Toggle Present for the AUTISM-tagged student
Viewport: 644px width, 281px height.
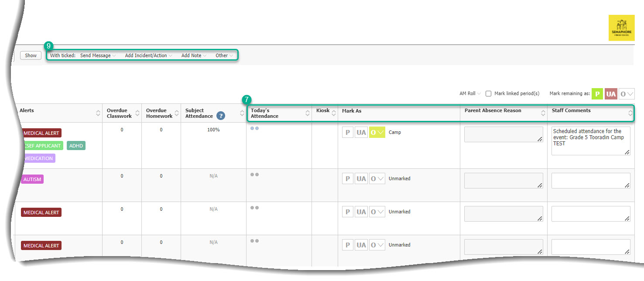347,178
